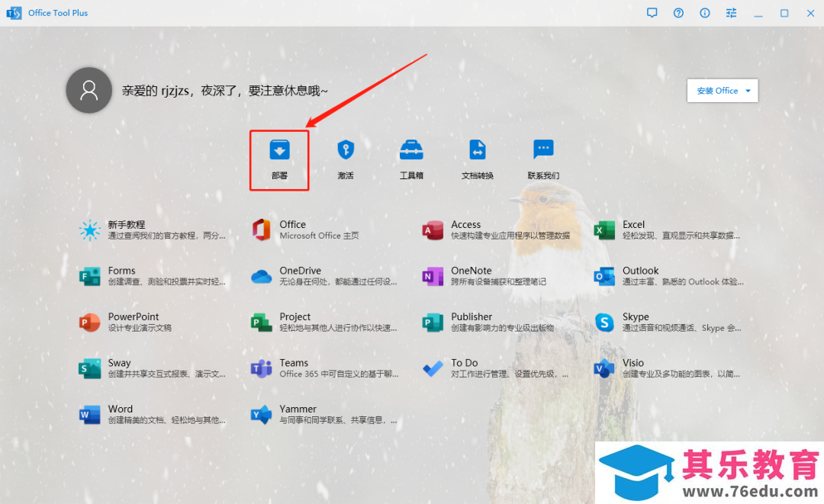Click the Access title text

(465, 224)
